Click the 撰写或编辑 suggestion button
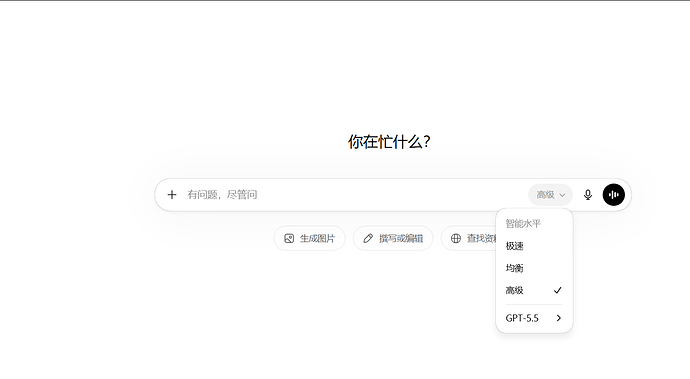 tap(393, 239)
